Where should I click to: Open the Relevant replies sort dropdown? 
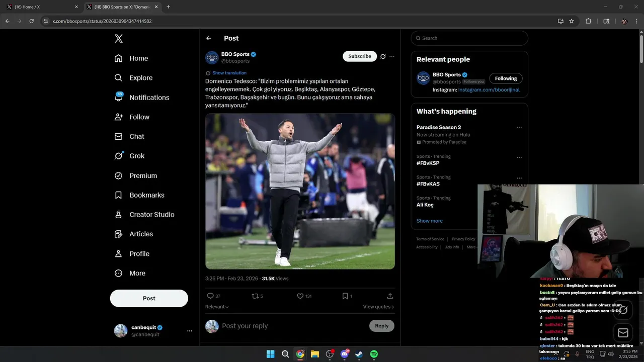217,307
